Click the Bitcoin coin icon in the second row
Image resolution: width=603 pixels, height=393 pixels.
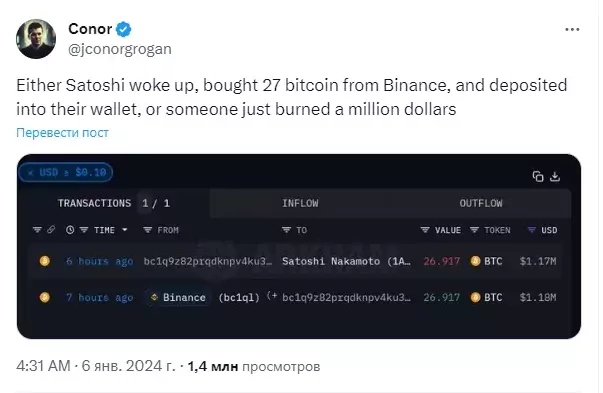click(x=45, y=297)
